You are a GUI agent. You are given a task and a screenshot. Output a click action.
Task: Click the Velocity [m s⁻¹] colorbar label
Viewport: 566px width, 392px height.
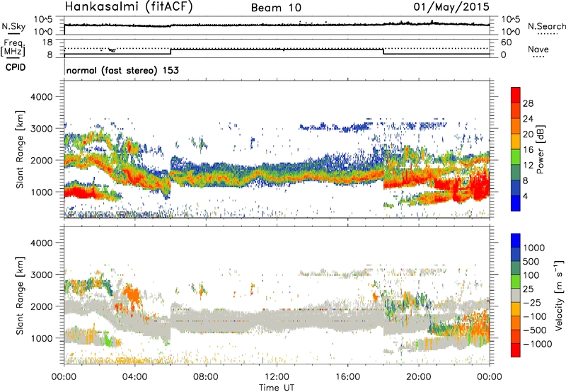(559, 295)
